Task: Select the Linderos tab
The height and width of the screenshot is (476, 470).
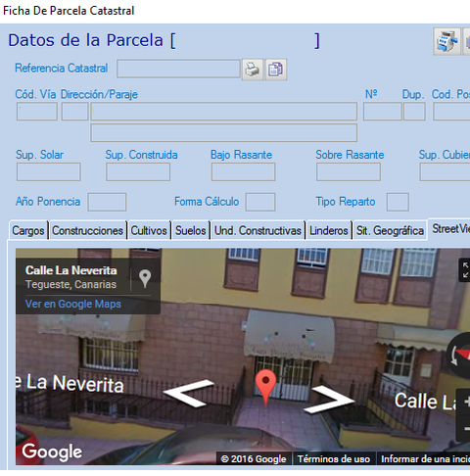Action: [x=329, y=230]
